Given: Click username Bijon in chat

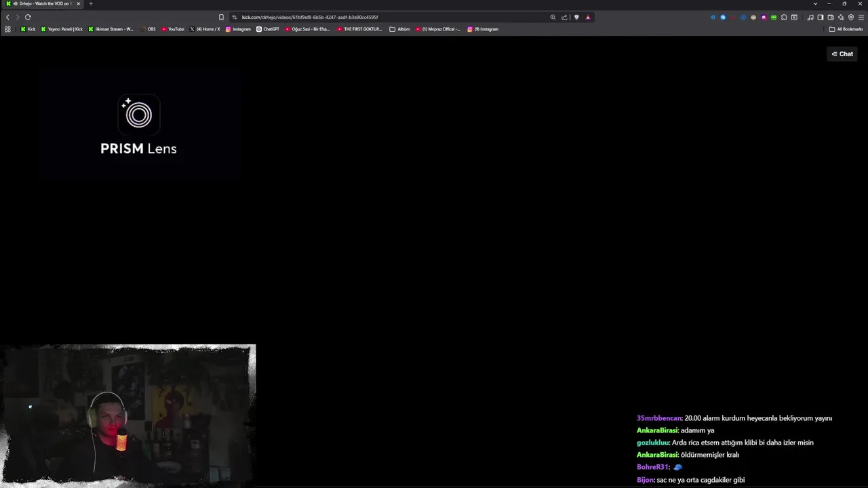Looking at the screenshot, I should 646,480.
